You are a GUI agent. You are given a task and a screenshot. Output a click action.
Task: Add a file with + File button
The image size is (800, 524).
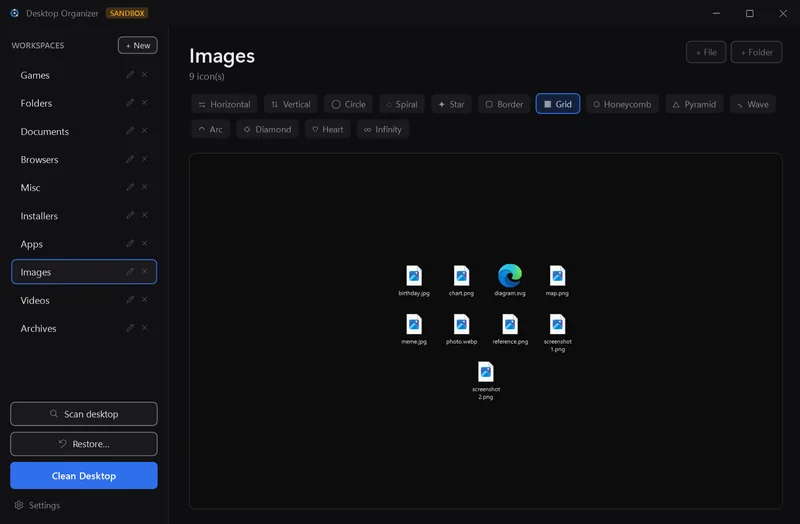(x=706, y=52)
